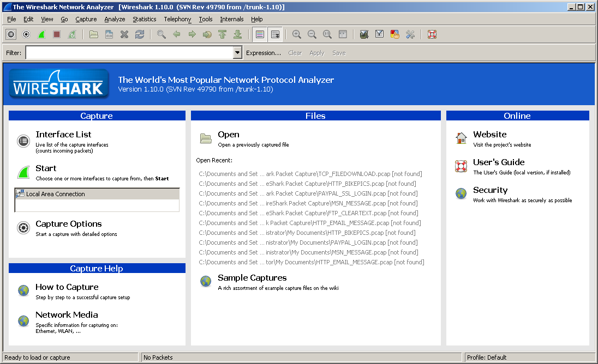Edit capture filters toolbar icon
The width and height of the screenshot is (598, 364).
coord(364,35)
